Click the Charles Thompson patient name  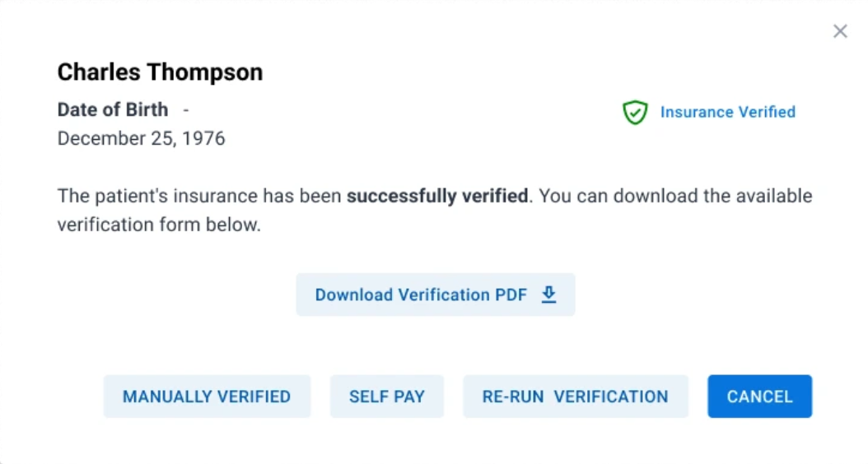[x=160, y=72]
